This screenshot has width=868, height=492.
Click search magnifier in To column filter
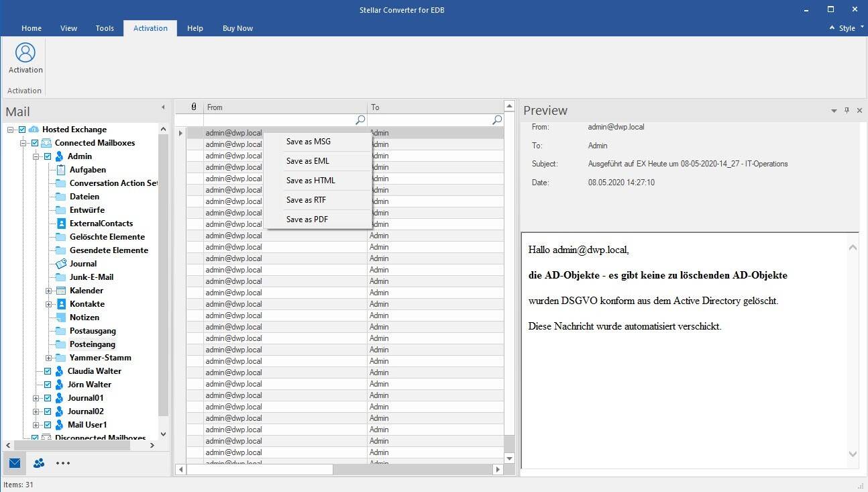click(x=497, y=120)
